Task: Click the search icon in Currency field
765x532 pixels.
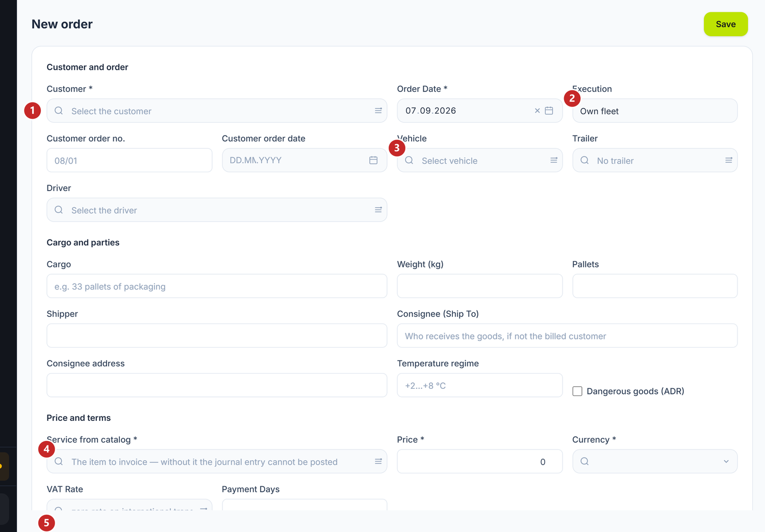Action: pos(585,461)
